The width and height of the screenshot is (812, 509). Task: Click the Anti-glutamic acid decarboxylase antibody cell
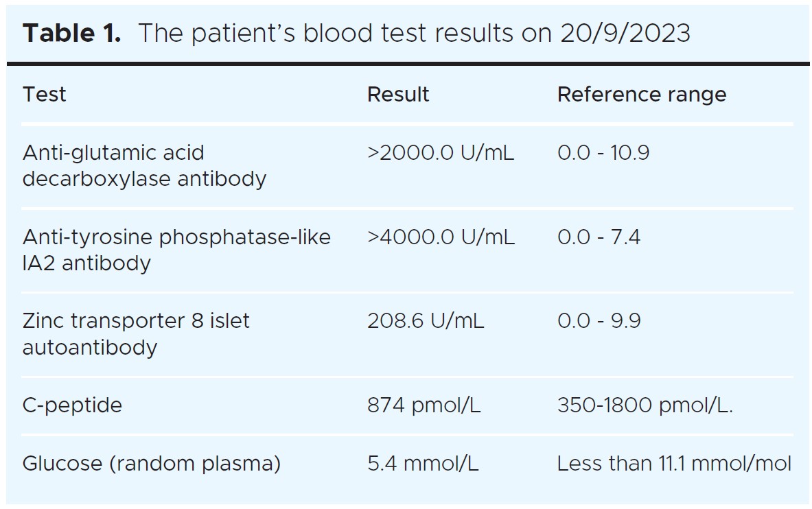pos(144,165)
